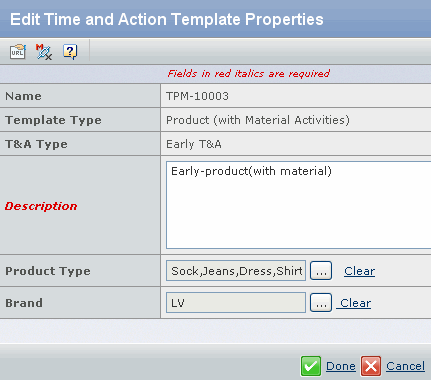Viewport: 431px width, 380px height.
Task: Click the Early T&A type value
Action: tap(194, 144)
